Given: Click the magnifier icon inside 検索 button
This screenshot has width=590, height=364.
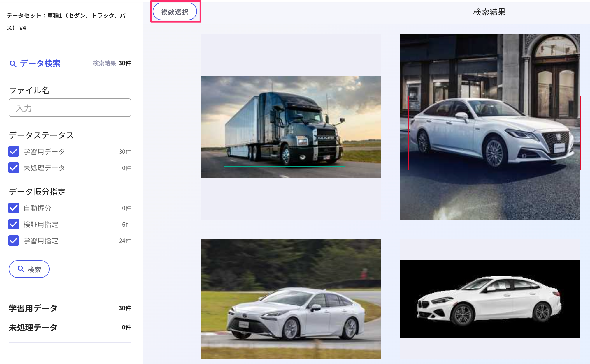Looking at the screenshot, I should (x=21, y=269).
